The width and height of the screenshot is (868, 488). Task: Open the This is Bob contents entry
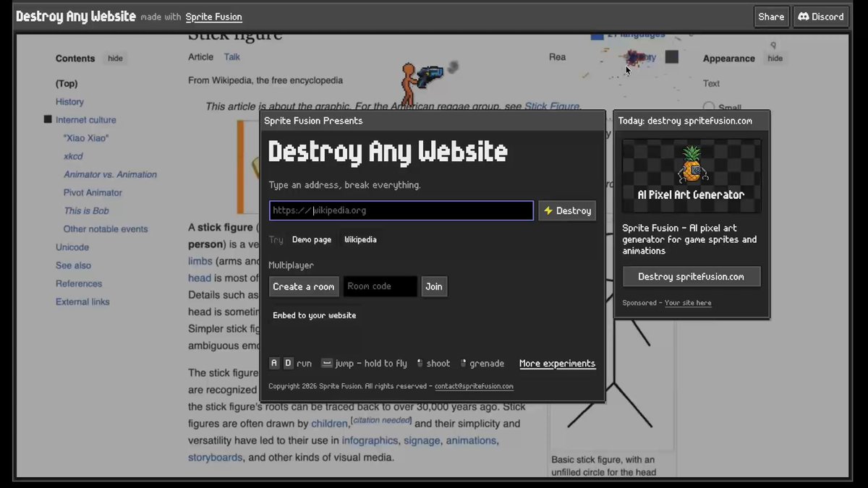pos(86,210)
